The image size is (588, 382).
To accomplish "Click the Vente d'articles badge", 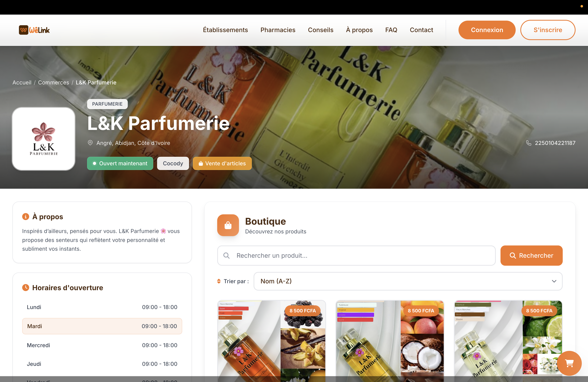I will pos(222,163).
